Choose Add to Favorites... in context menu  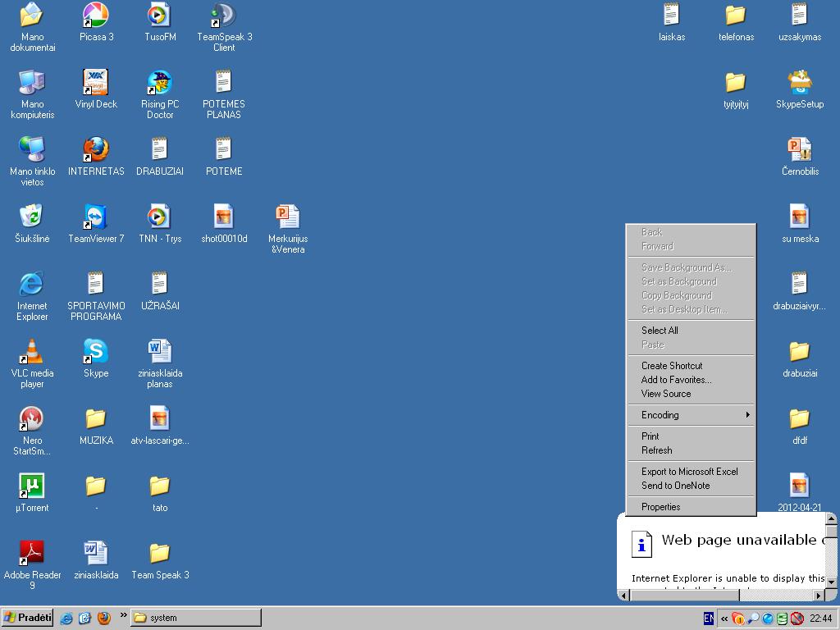(x=691, y=380)
